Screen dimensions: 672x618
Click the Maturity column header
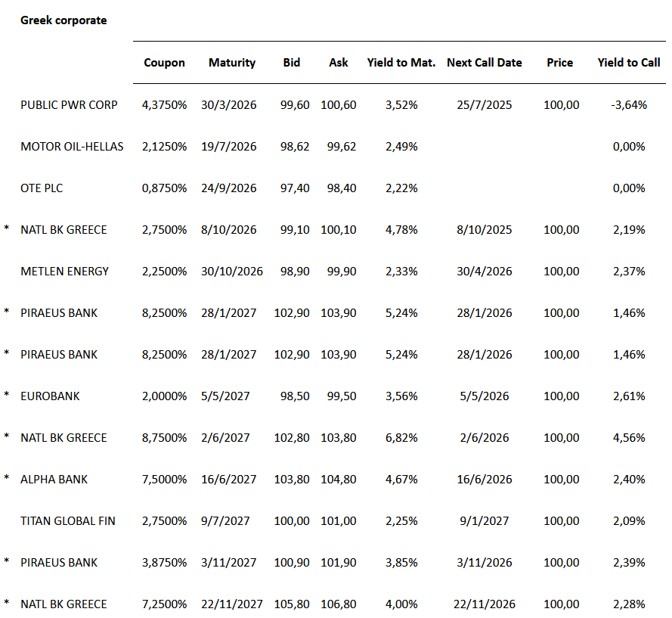(232, 63)
